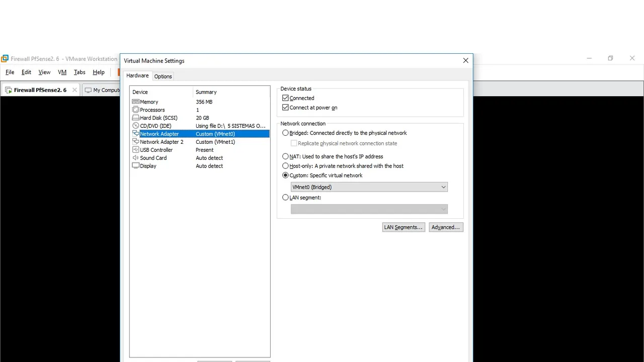This screenshot has height=362, width=644.
Task: Select the Memory row in device list
Action: tap(200, 102)
